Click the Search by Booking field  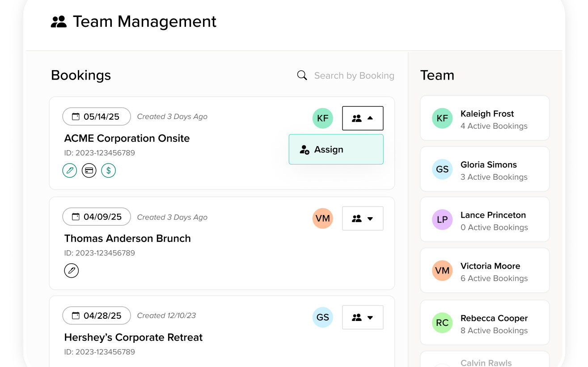354,76
